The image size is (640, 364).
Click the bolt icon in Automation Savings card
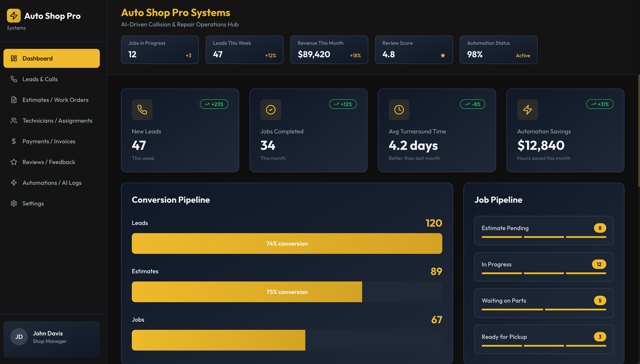pos(527,110)
